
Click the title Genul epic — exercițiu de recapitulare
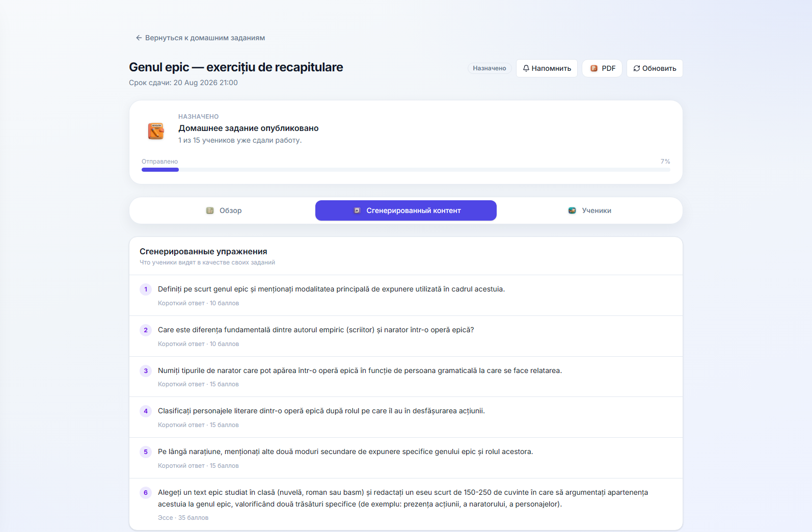click(236, 67)
